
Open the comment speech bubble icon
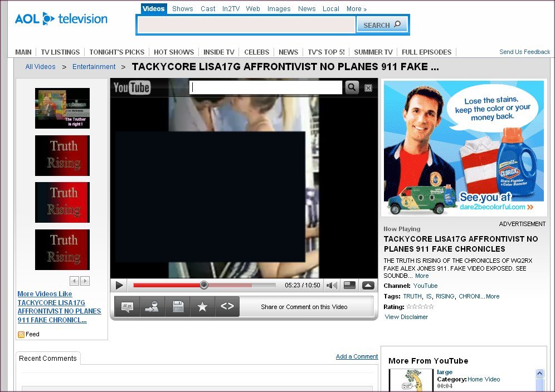[x=127, y=307]
